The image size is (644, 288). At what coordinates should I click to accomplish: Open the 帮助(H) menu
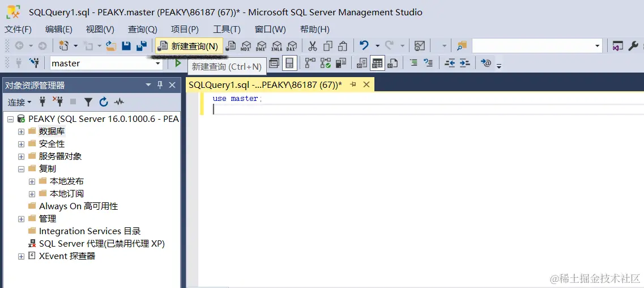coord(315,29)
